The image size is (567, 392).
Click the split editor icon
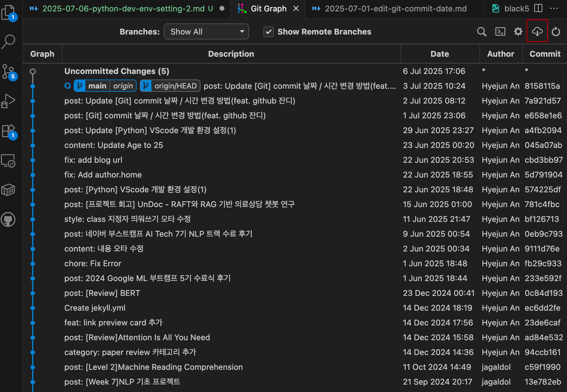[x=538, y=8]
